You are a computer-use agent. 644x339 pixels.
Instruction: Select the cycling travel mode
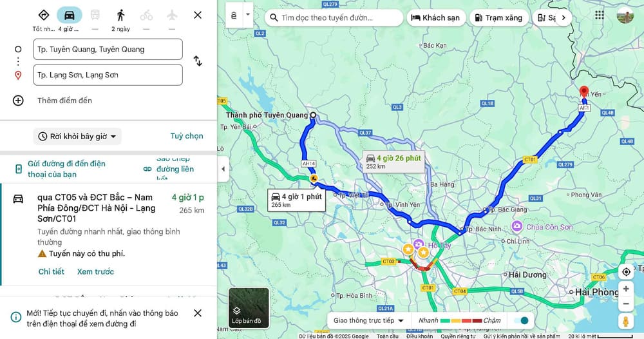tap(146, 15)
